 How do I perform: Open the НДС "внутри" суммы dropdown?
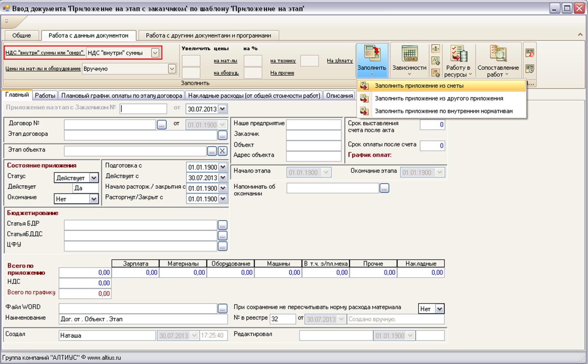(155, 53)
